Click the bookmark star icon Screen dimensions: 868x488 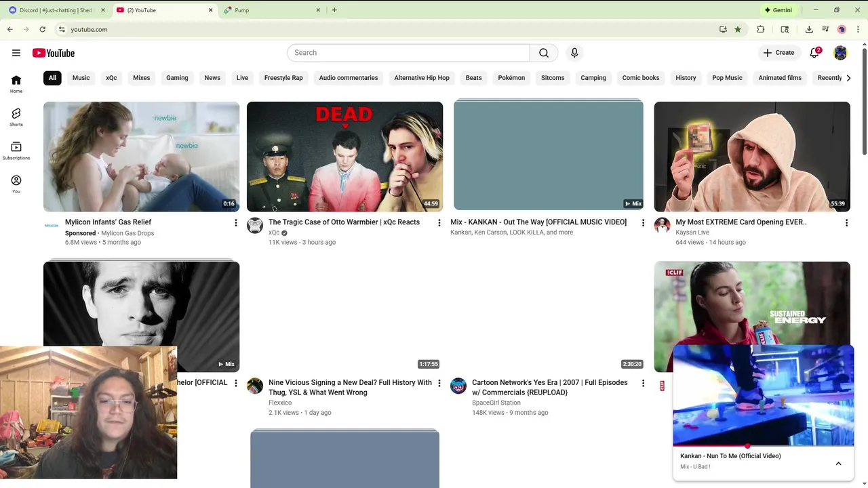tap(738, 29)
